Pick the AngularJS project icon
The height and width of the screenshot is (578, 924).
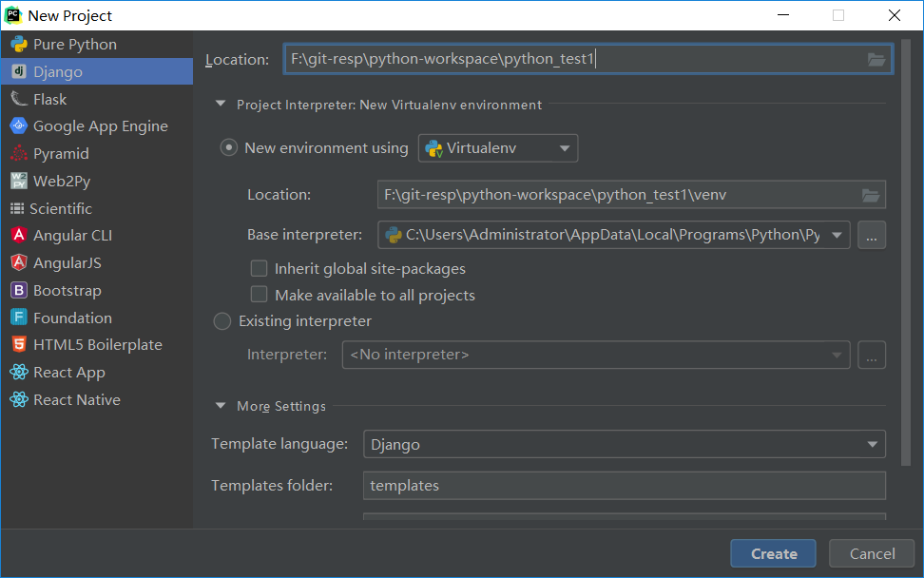(x=19, y=262)
